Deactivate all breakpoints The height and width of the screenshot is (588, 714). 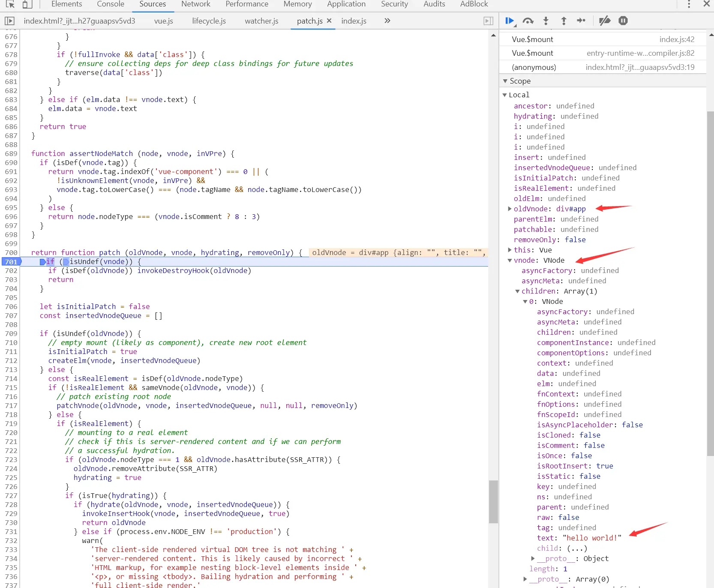tap(605, 21)
